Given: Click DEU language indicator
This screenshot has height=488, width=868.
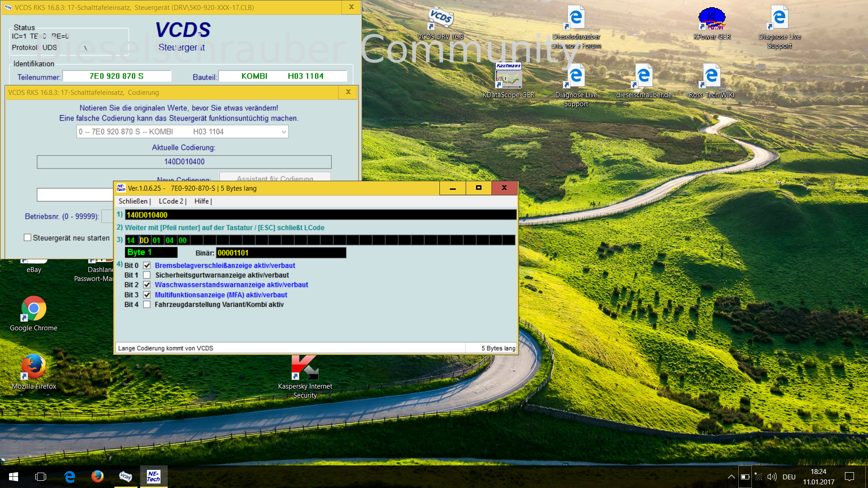Looking at the screenshot, I should click(789, 477).
